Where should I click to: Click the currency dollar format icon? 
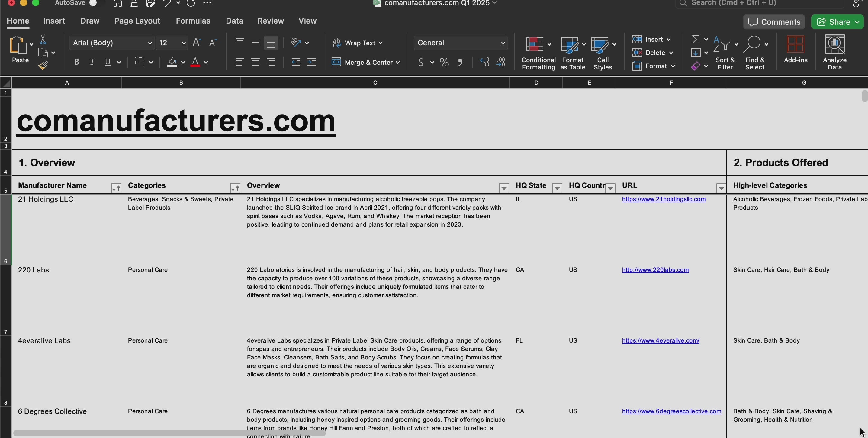point(421,62)
